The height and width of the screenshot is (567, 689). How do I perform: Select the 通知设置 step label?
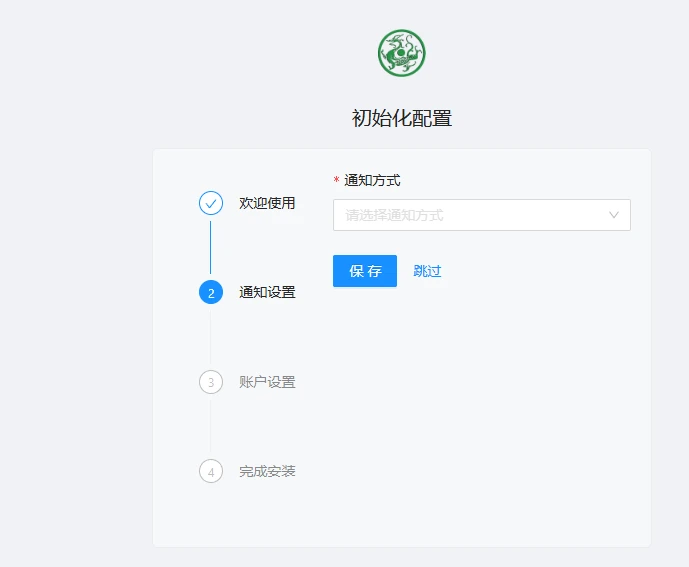pos(267,292)
